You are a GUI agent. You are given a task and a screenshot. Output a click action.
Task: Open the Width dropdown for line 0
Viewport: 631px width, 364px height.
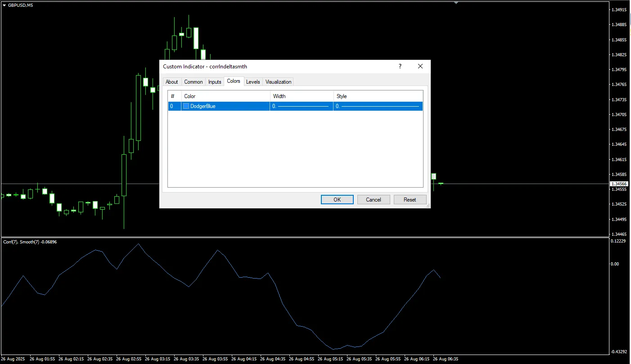point(301,106)
